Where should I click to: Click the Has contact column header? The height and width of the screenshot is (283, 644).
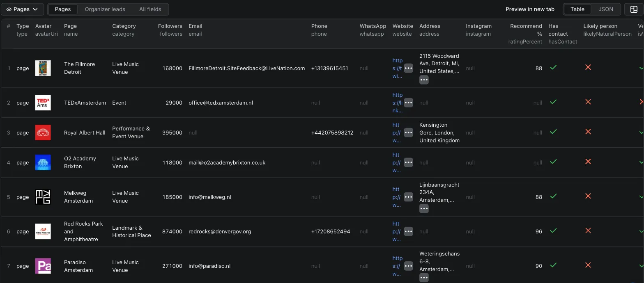(x=563, y=34)
